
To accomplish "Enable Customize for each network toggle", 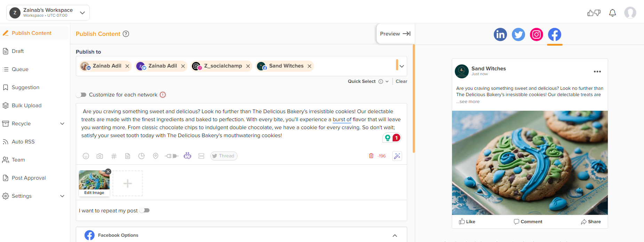I will (81, 95).
